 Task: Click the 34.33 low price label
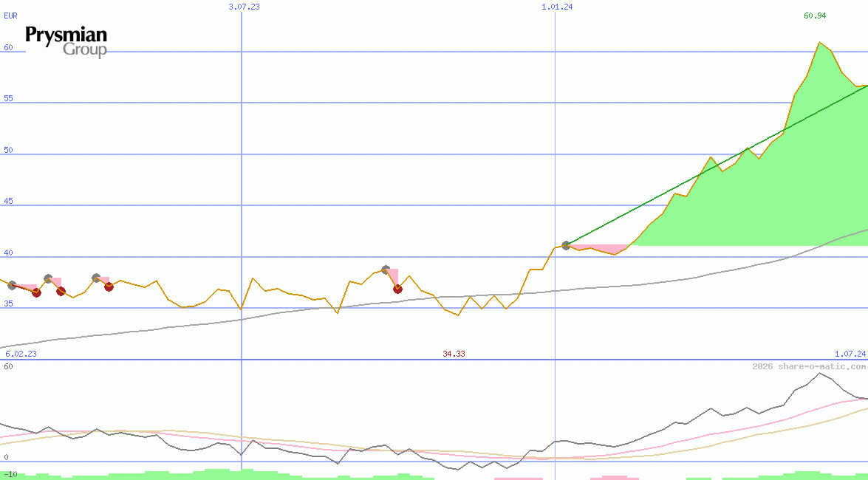(x=454, y=354)
